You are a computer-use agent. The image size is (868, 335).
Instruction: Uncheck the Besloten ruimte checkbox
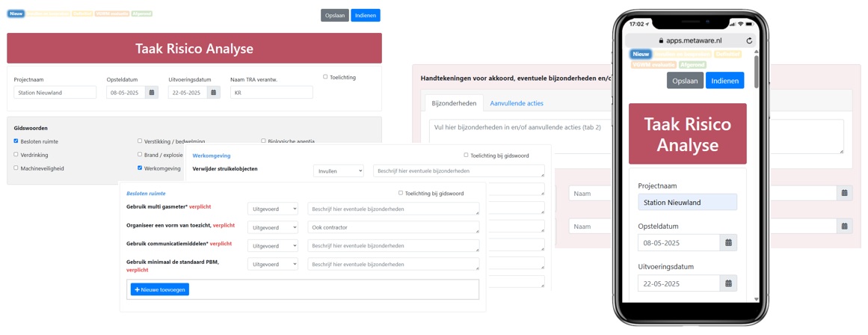(x=16, y=141)
